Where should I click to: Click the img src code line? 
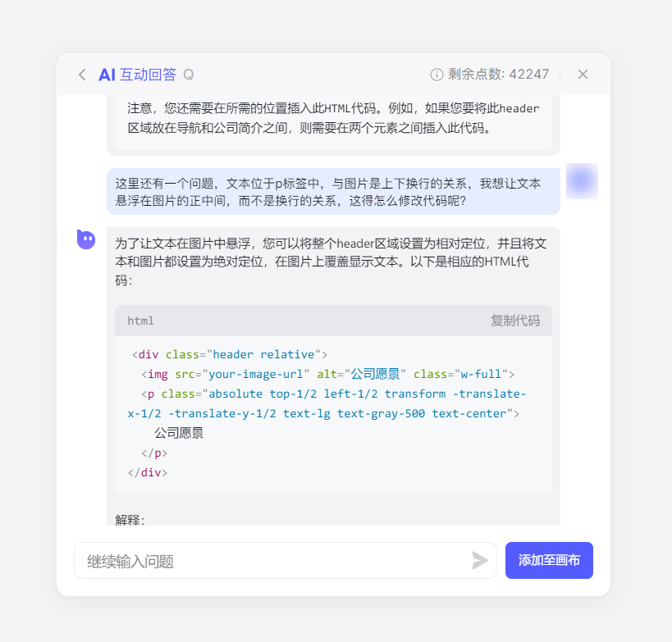point(327,374)
